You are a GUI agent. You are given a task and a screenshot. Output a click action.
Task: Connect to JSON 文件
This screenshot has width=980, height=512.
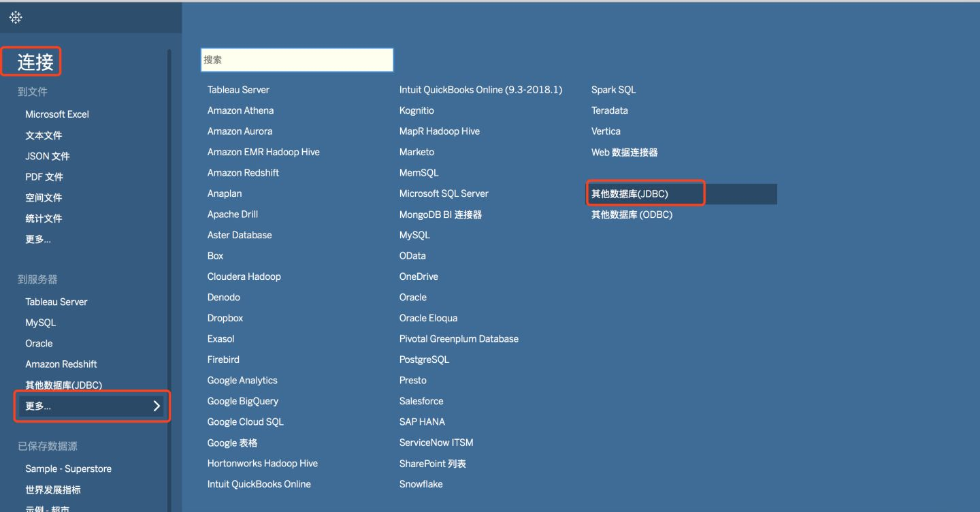pos(48,156)
